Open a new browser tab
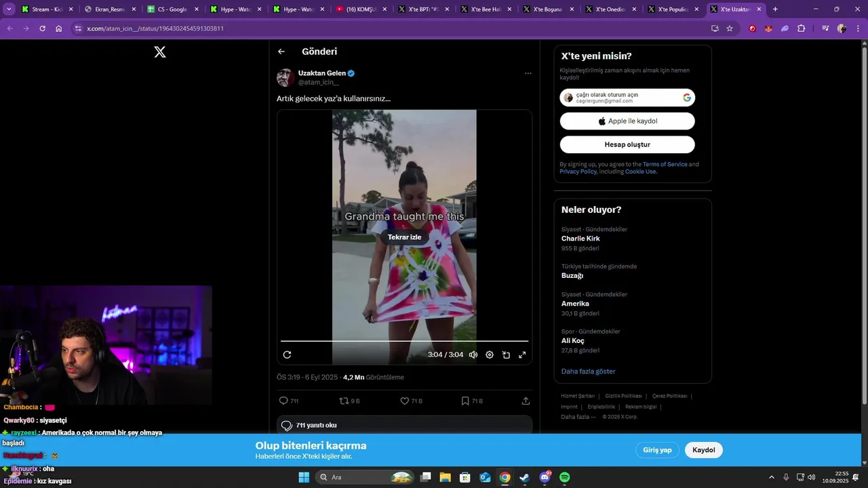The height and width of the screenshot is (488, 868). point(775,9)
